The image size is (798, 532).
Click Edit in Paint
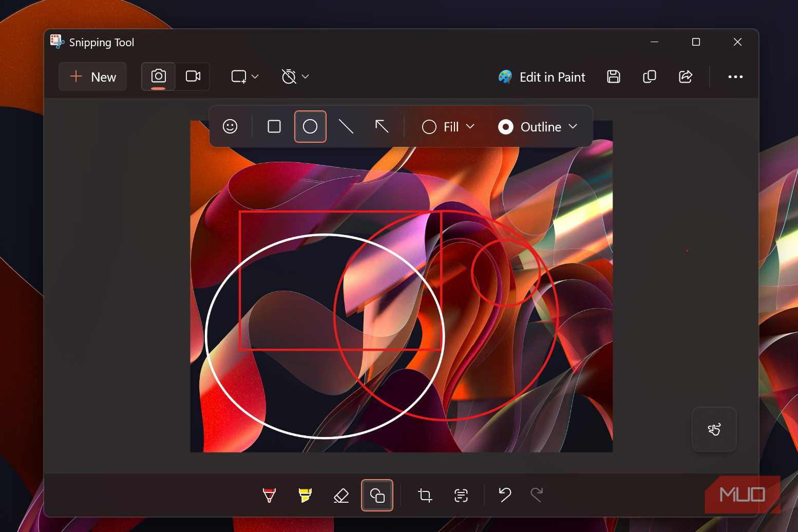542,77
